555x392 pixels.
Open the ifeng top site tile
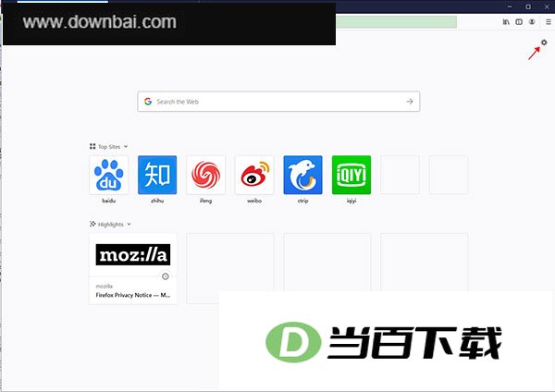click(205, 175)
